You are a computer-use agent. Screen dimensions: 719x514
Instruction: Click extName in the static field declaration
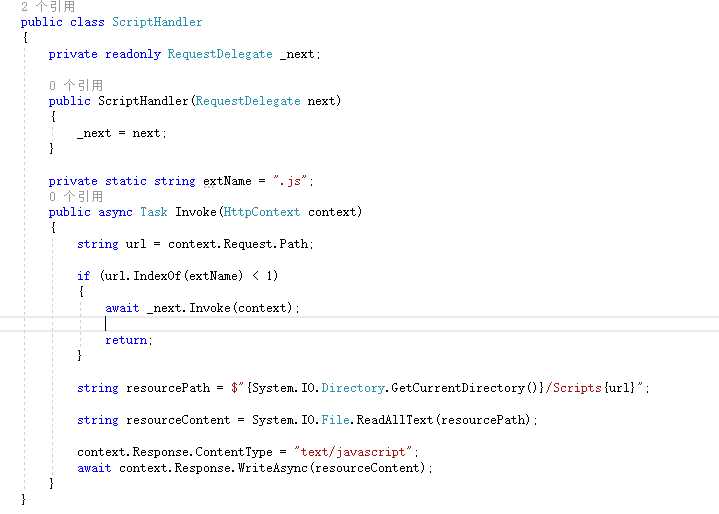coord(227,181)
